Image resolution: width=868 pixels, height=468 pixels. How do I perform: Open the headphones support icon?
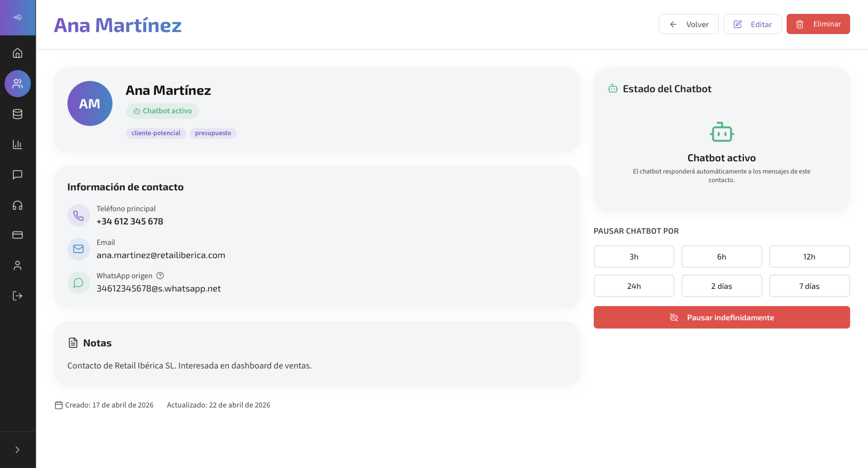coord(18,205)
